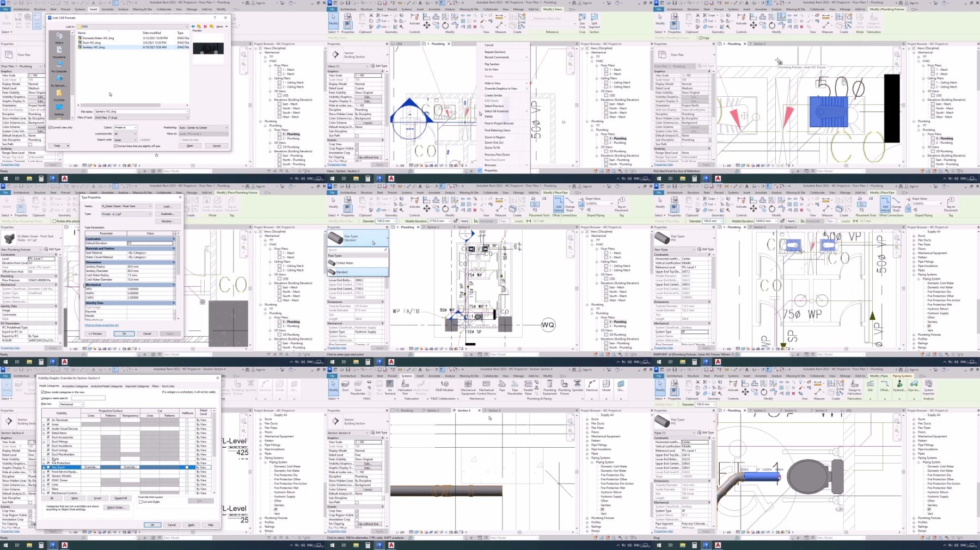Switch to the Revit Links tab
980x550 pixels.
tap(168, 386)
